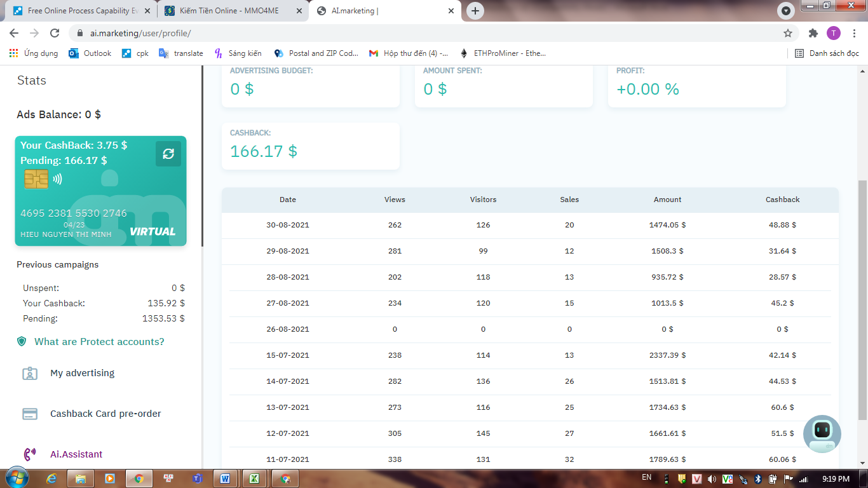Click the Bluetooth tray icon
This screenshot has height=488, width=868.
(x=758, y=479)
